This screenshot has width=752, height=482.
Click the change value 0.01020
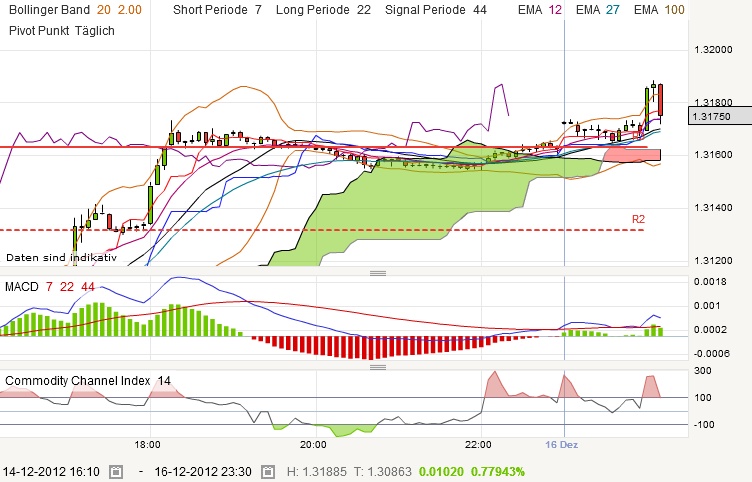tap(441, 472)
